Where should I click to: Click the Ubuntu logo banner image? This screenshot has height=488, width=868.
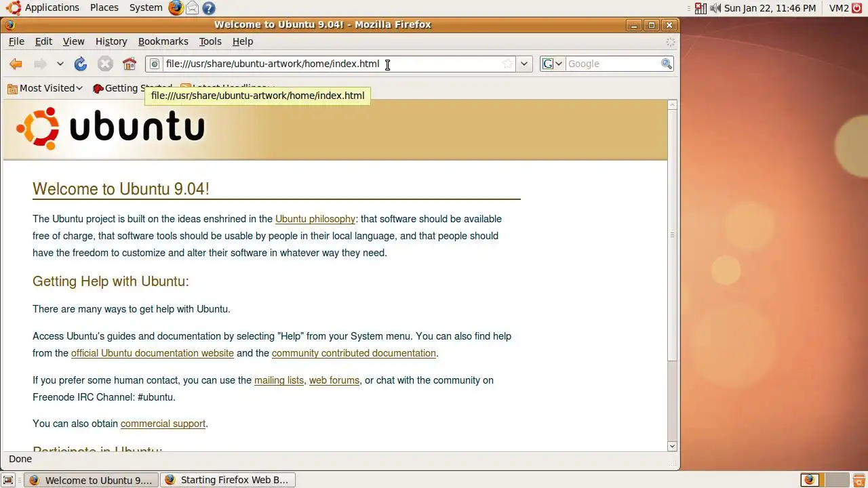click(111, 128)
